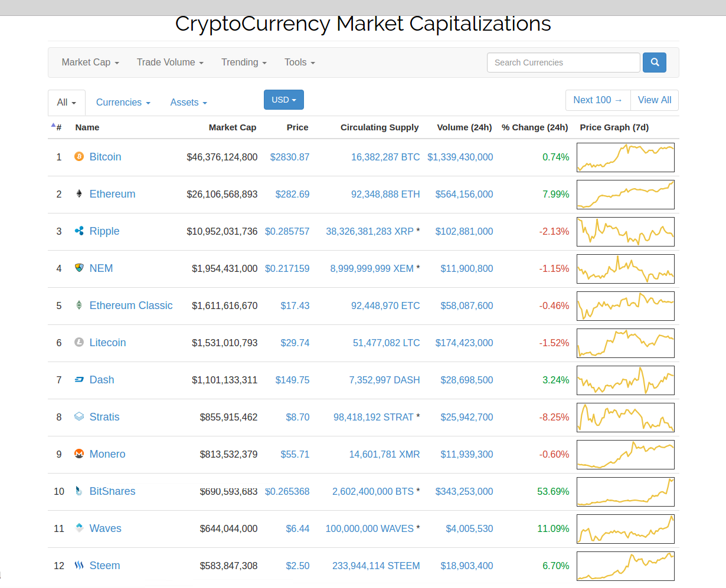726x588 pixels.
Task: Click the View All button
Action: 655,100
